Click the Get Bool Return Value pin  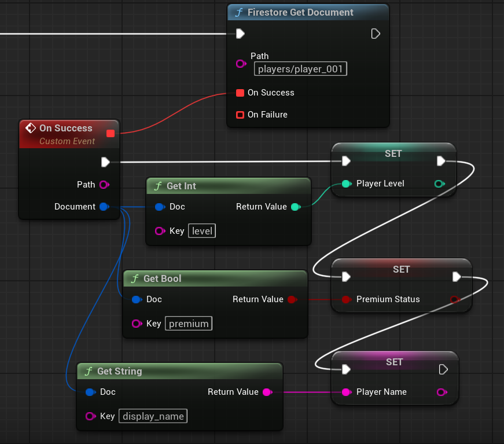coord(292,299)
